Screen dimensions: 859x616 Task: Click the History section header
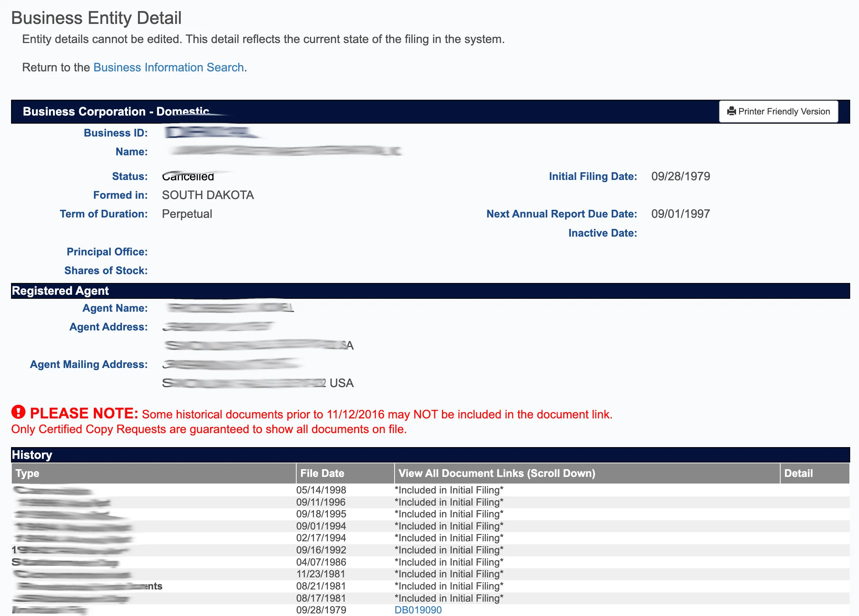430,455
